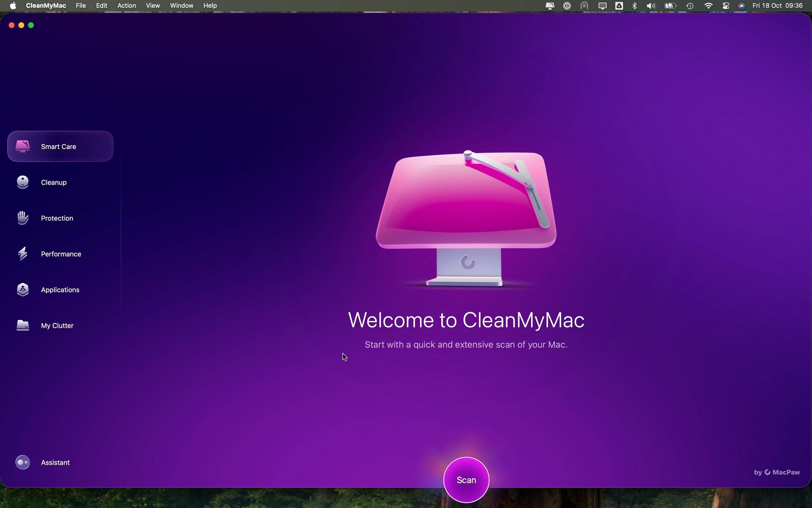Open CleanMyMac menu bar status icon

pyautogui.click(x=550, y=6)
